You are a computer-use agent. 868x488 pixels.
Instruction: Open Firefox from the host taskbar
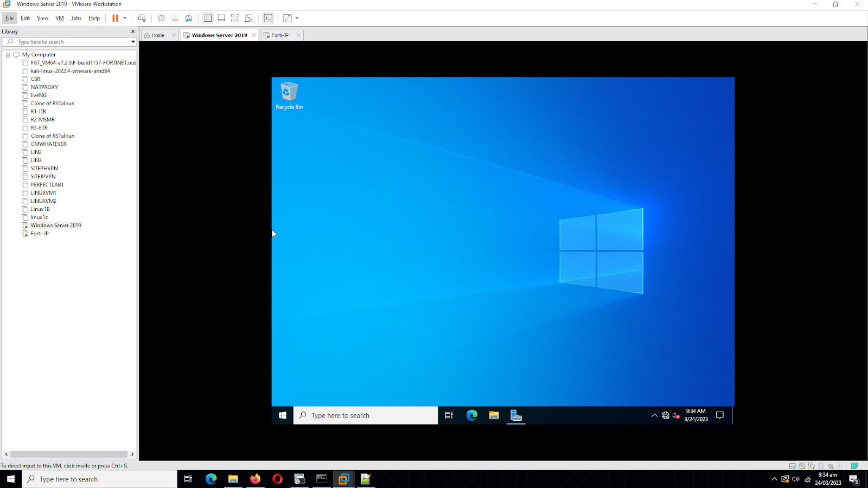point(255,479)
